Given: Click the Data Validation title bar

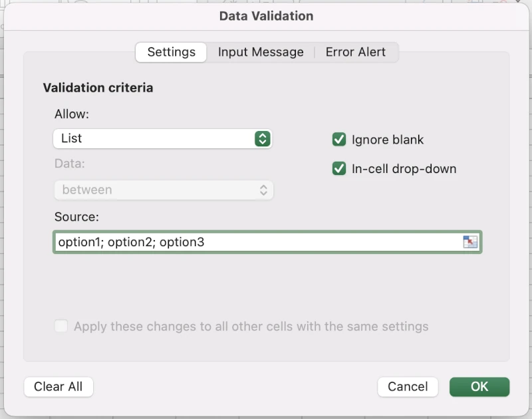Looking at the screenshot, I should point(266,15).
